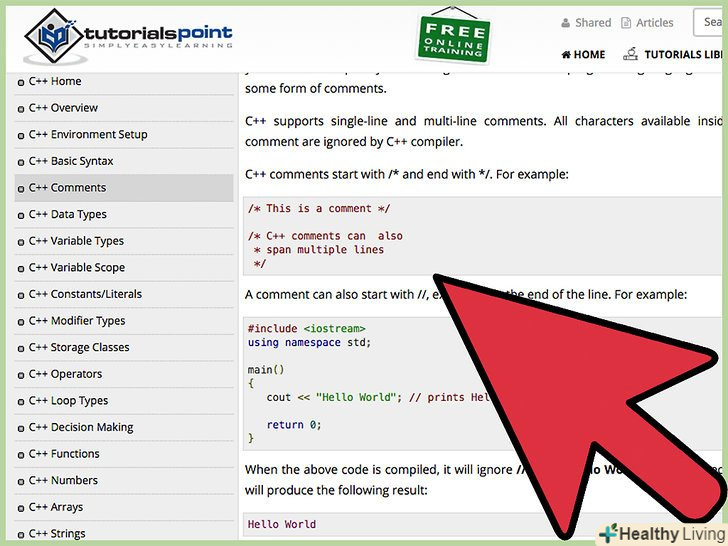This screenshot has height=546, width=728.
Task: Click the Shared user icon
Action: [566, 23]
